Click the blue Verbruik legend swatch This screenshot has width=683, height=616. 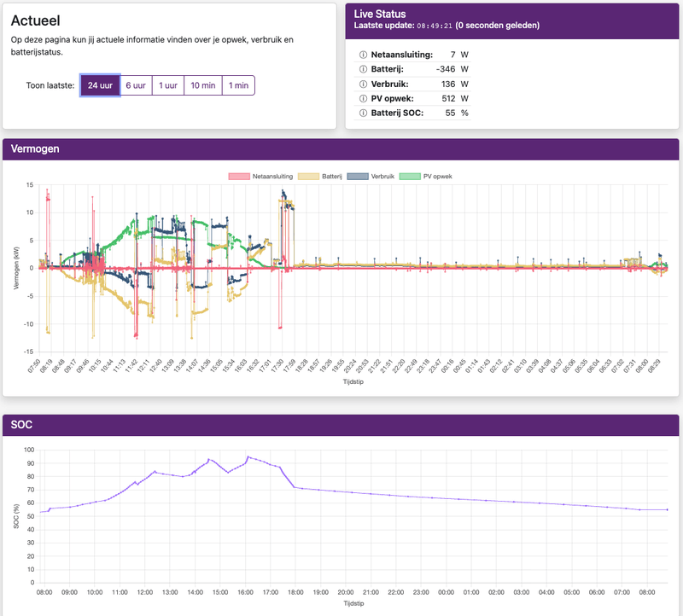[358, 177]
